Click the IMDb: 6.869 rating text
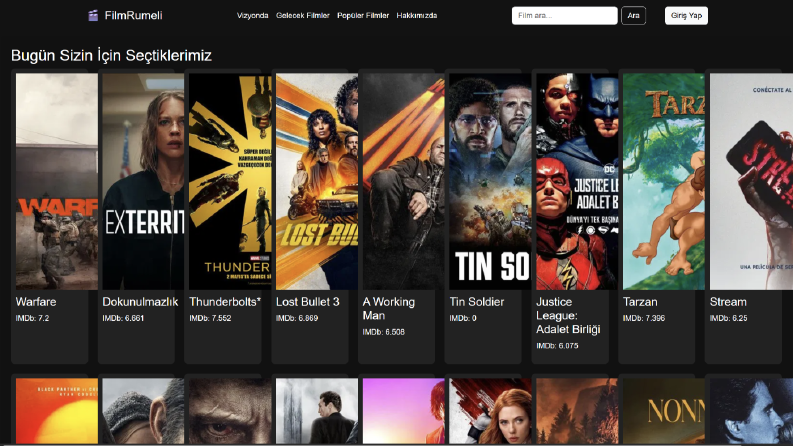793x446 pixels. (x=297, y=318)
